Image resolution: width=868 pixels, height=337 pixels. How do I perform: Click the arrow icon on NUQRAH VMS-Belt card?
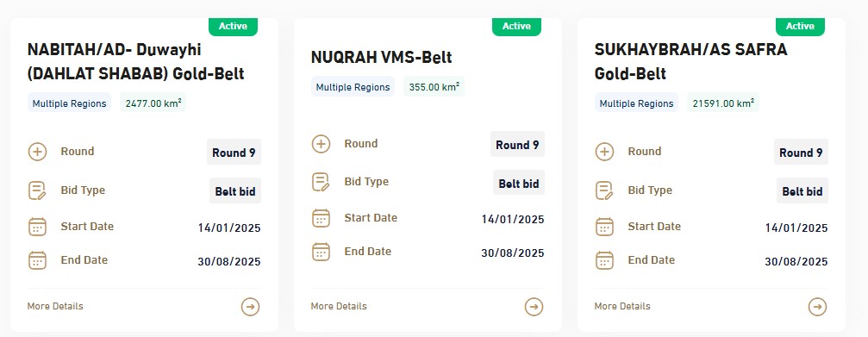pyautogui.click(x=534, y=307)
